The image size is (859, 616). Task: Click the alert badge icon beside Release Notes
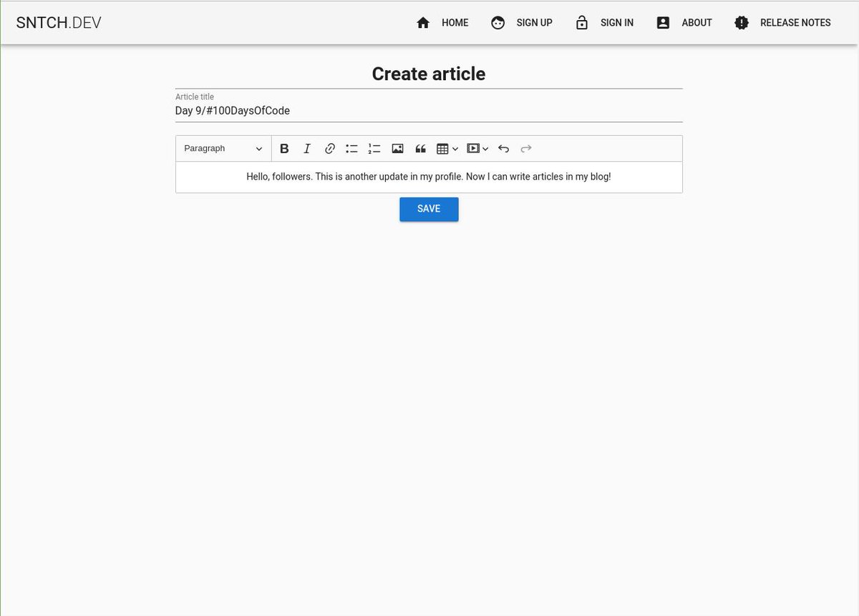742,23
